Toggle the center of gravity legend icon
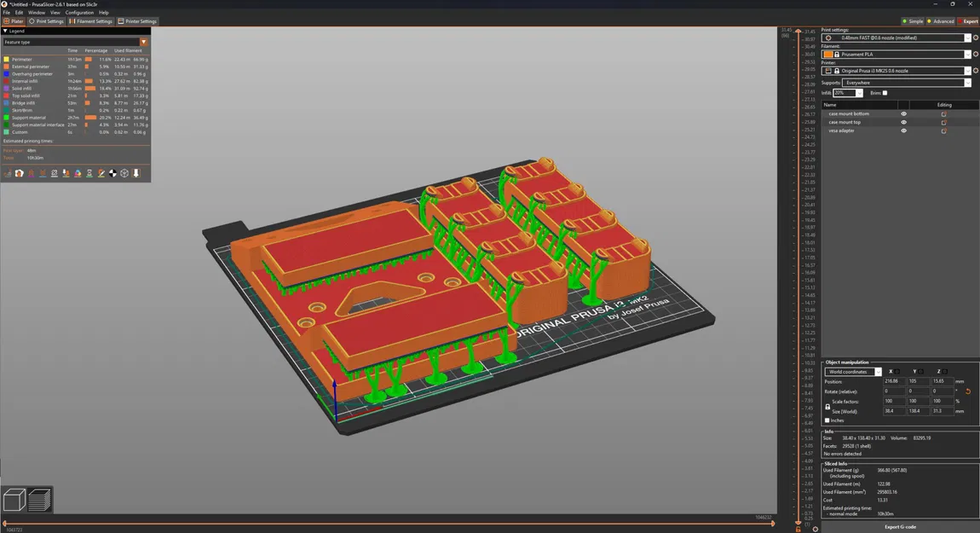 tap(112, 173)
